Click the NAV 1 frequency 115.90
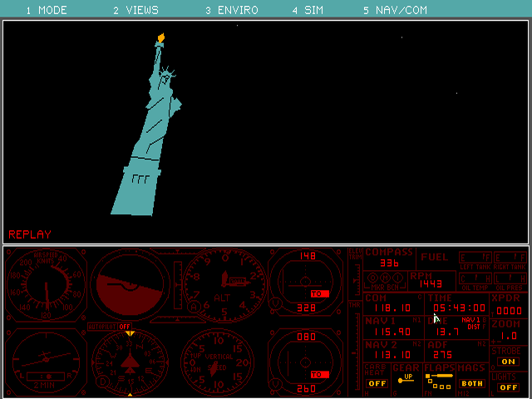532x399 pixels. tap(392, 332)
